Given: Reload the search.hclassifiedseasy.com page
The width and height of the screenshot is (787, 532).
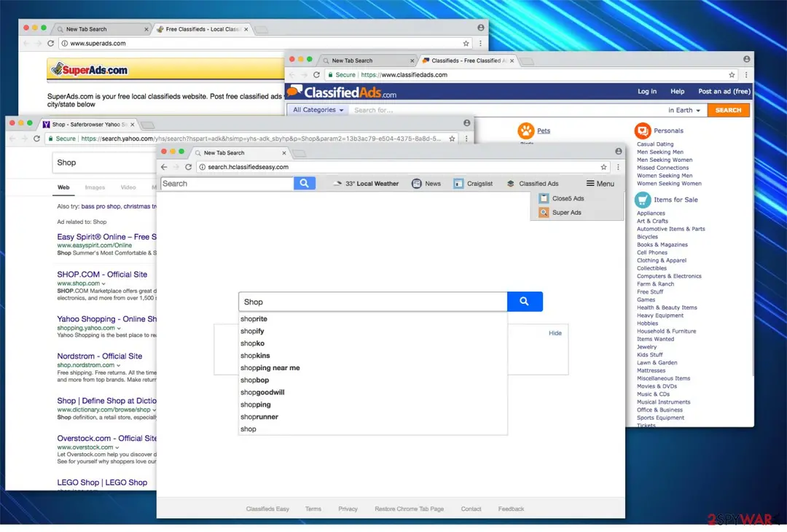Looking at the screenshot, I should point(188,167).
